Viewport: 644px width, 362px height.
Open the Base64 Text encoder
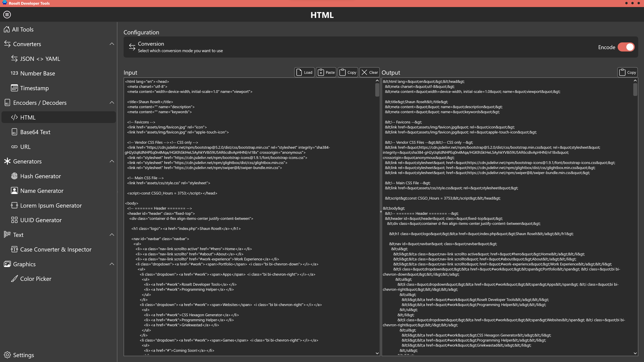pyautogui.click(x=35, y=132)
